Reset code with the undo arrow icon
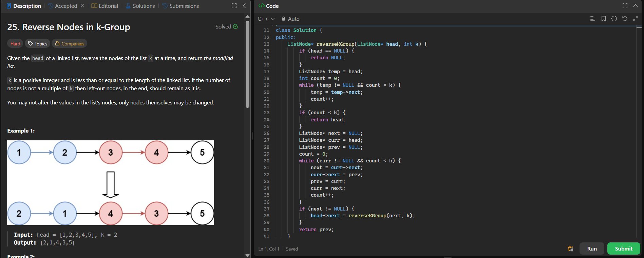This screenshot has height=258, width=644. [x=625, y=19]
